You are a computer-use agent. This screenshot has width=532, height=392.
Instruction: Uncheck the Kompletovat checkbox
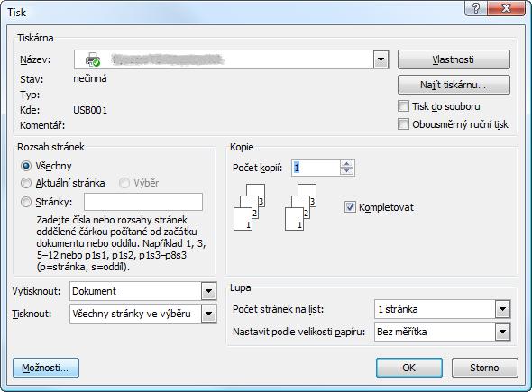350,207
